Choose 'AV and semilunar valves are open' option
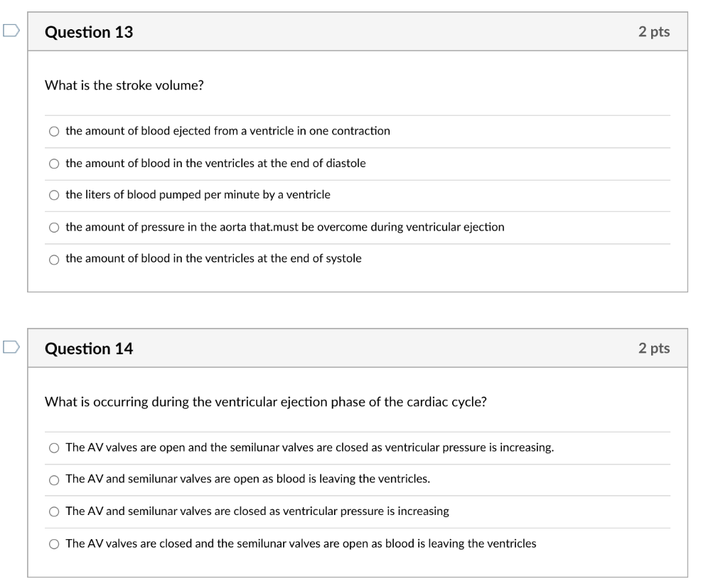728x584 pixels. click(x=54, y=480)
